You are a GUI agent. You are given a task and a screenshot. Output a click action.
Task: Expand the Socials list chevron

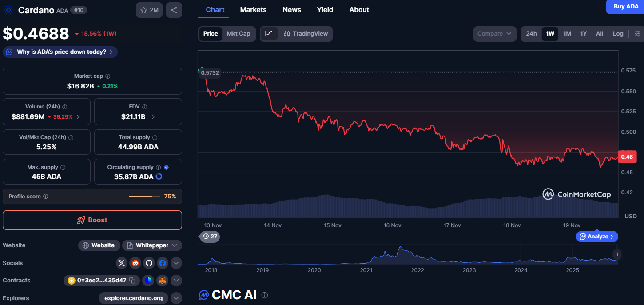(x=176, y=263)
